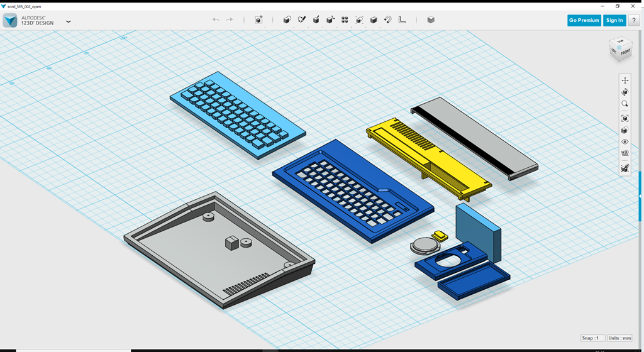Toggle snapping at bottom of navigation bar

(625, 168)
